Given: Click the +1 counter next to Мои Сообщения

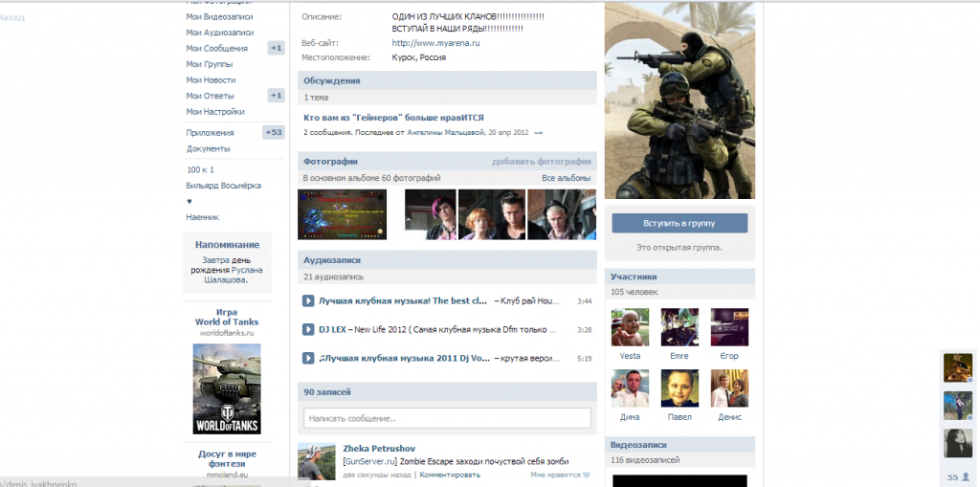Looking at the screenshot, I should click(276, 48).
